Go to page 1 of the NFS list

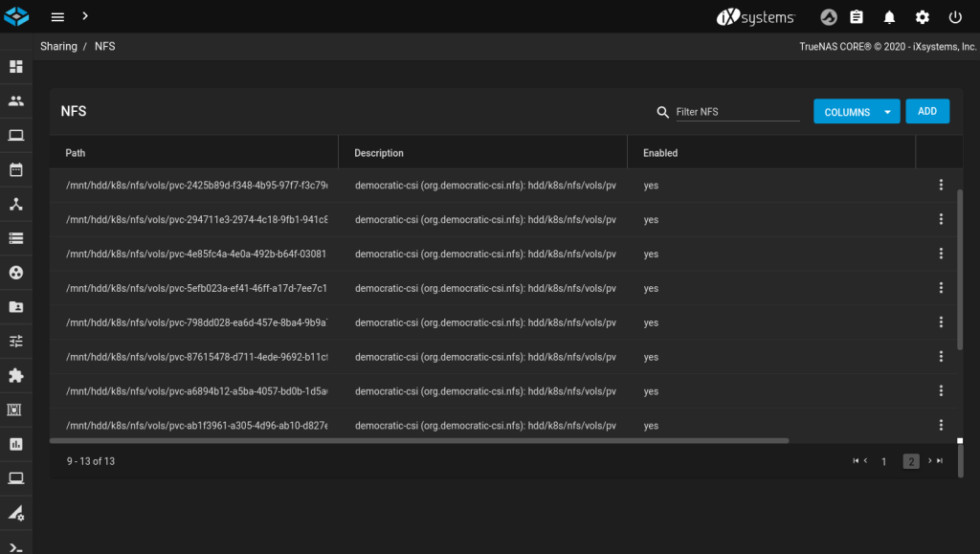tap(883, 462)
